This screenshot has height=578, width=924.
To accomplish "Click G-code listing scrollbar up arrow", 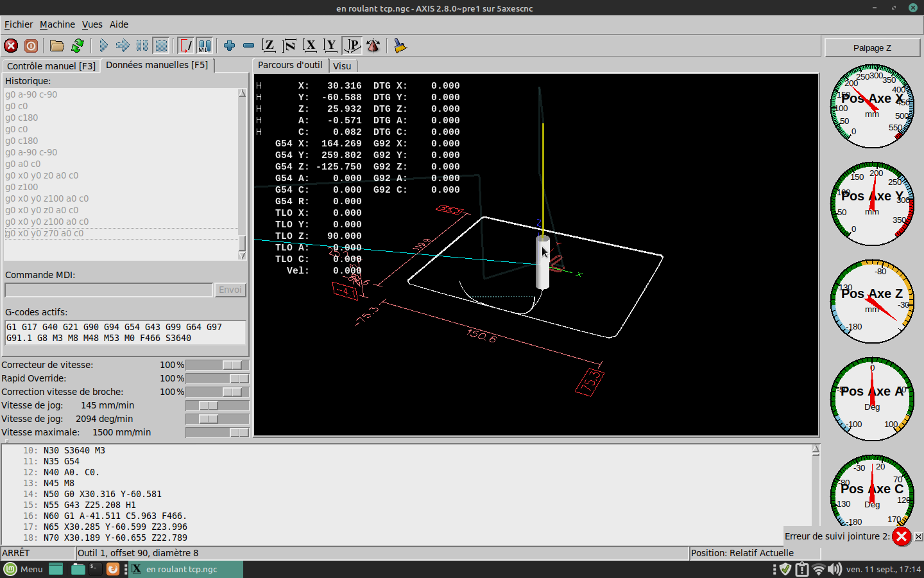I will coord(816,450).
